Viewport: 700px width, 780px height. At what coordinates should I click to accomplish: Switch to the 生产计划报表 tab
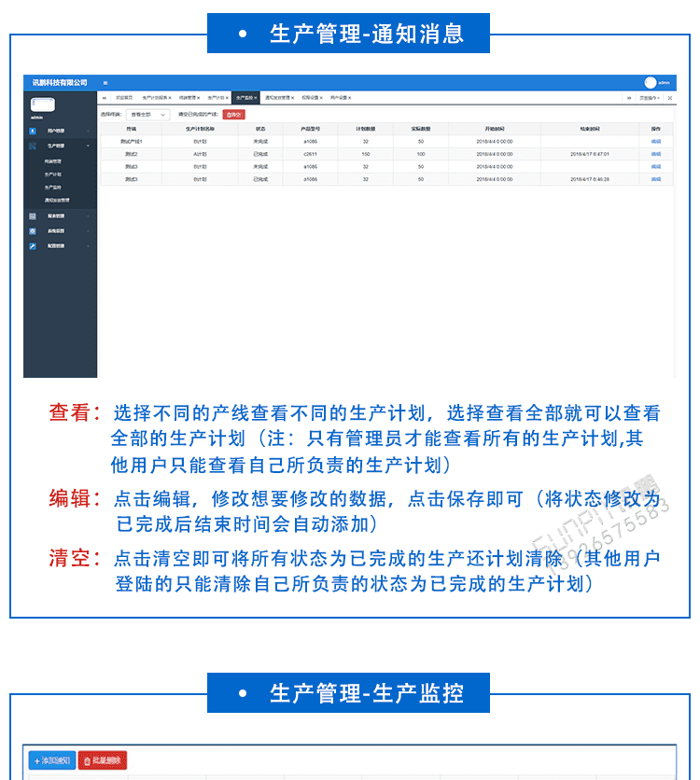pos(157,97)
